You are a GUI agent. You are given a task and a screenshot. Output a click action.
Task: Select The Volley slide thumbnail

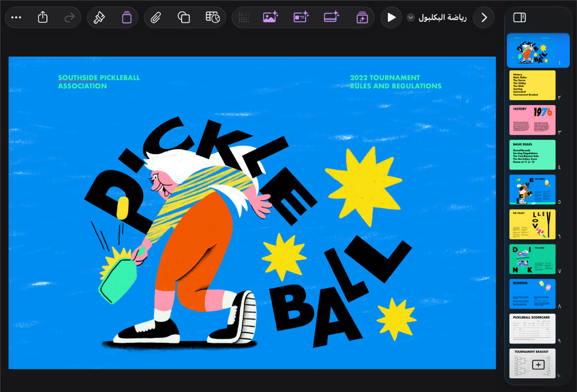[x=532, y=224]
